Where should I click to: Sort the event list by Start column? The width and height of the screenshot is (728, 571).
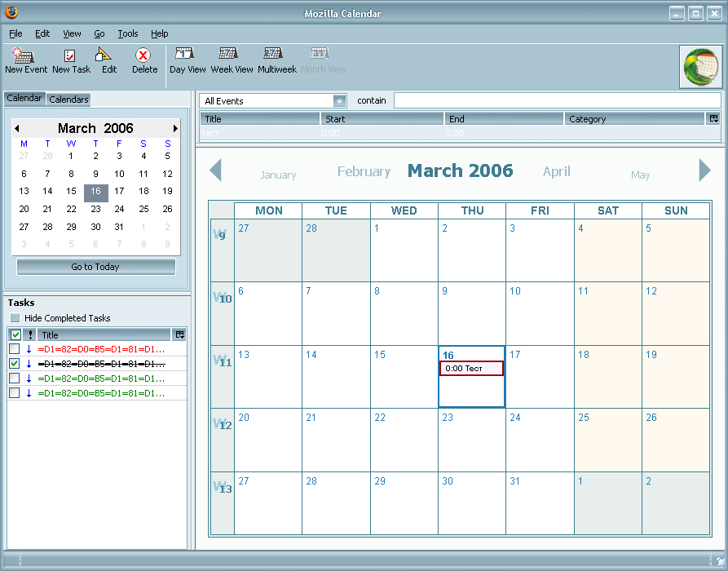coord(382,119)
